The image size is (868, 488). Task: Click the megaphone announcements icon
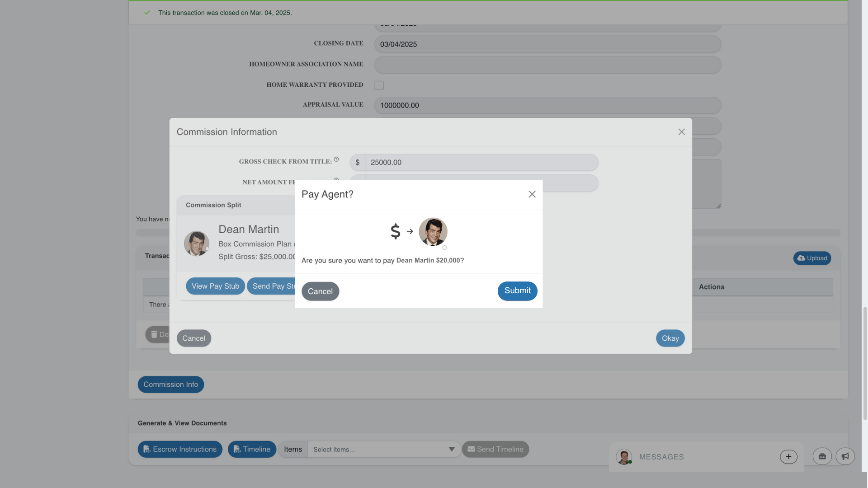tap(845, 456)
